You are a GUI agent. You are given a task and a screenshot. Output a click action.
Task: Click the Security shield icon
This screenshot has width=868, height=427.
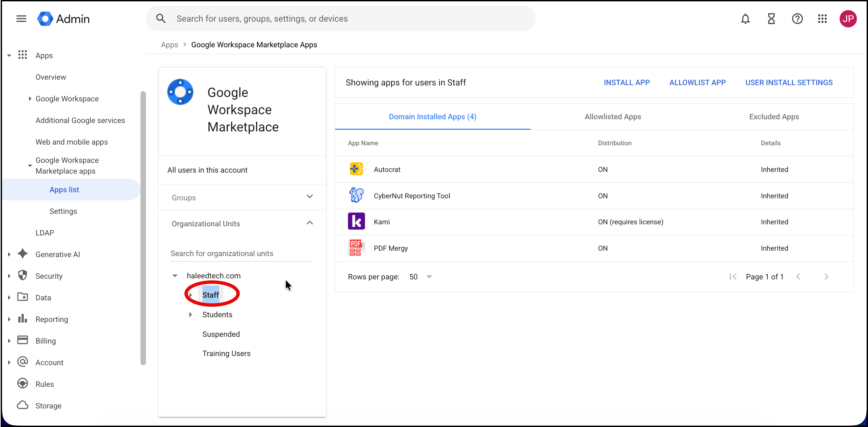(x=23, y=275)
